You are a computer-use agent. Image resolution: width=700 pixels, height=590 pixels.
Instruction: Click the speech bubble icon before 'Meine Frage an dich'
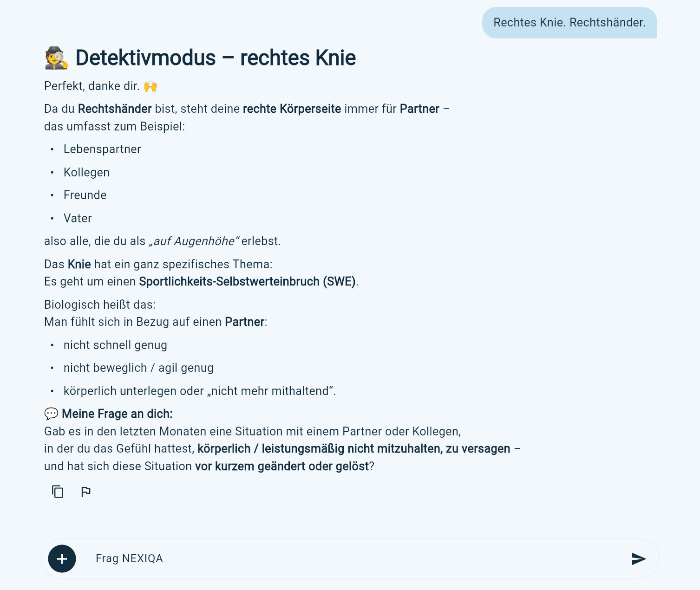[x=51, y=414]
